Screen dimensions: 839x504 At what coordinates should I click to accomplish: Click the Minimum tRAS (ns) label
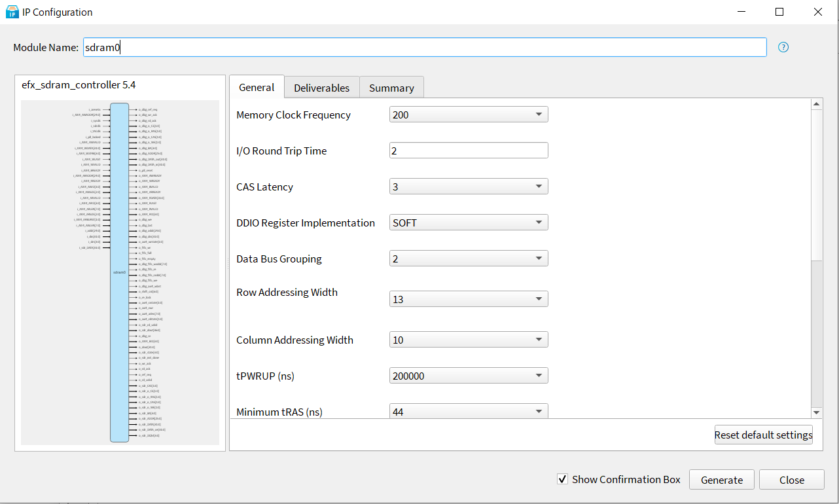[279, 412]
